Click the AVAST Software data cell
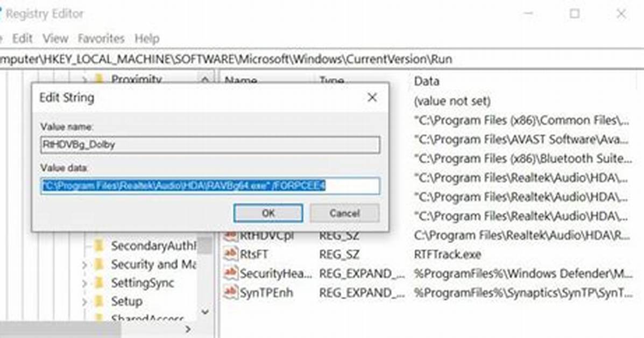The image size is (644, 338). [x=521, y=139]
